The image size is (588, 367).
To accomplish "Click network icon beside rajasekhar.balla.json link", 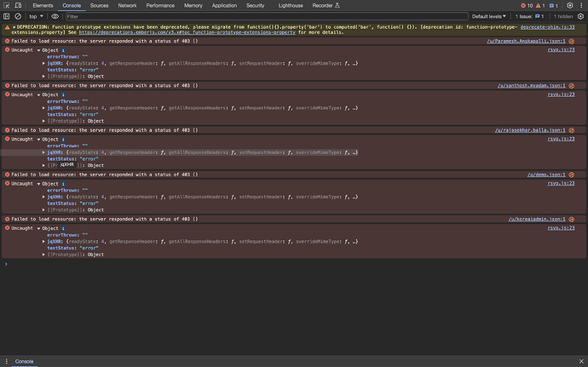I will (x=571, y=130).
